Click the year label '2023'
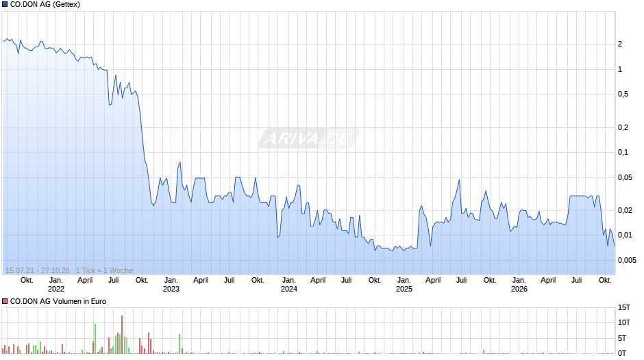644x360 pixels. 171,289
